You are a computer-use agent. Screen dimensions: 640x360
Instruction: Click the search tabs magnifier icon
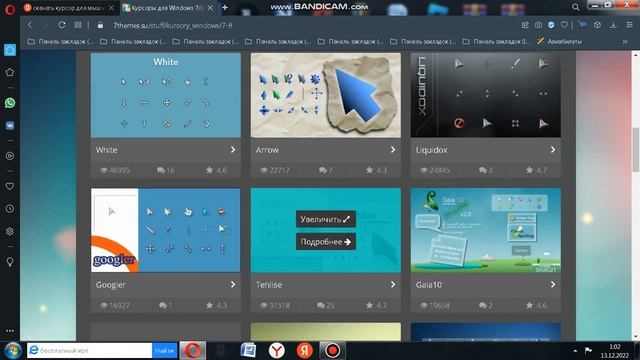[x=576, y=7]
